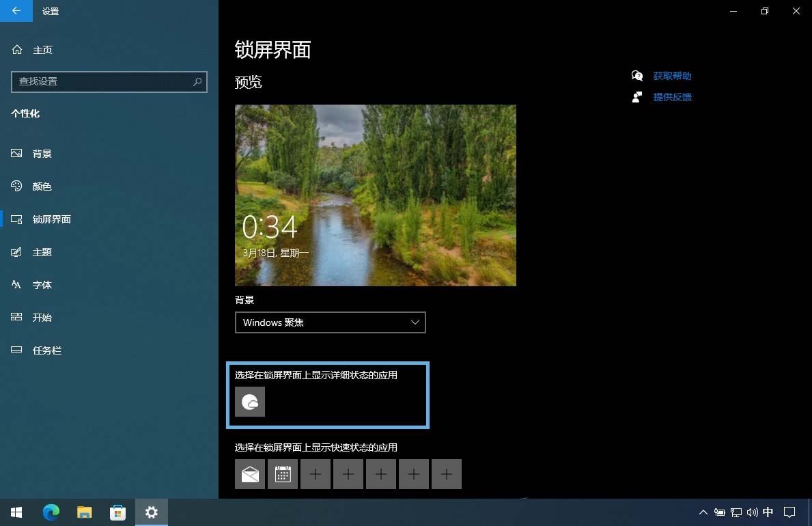Click the weather app detailed status icon

pos(250,402)
